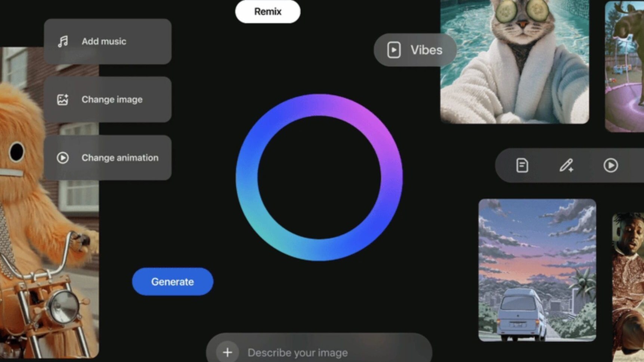Click the play circle icon beside Change animation
Viewport: 644px width, 362px height.
(62, 158)
